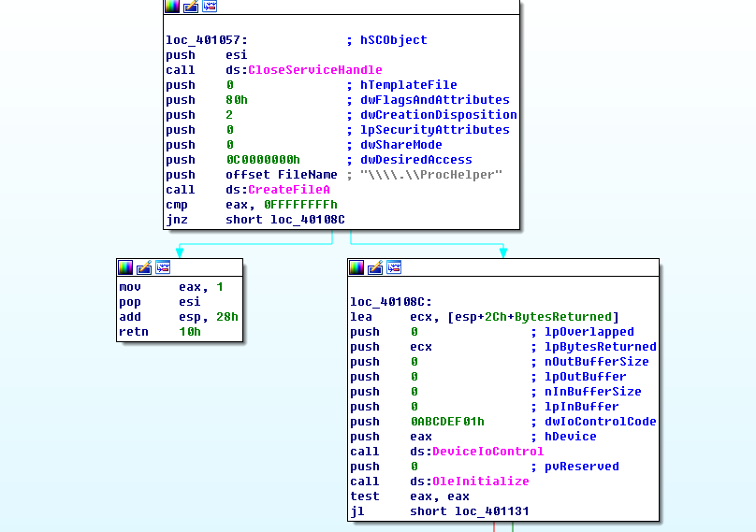This screenshot has width=756, height=532.
Task: Click the CreateFileA function name
Action: point(289,190)
